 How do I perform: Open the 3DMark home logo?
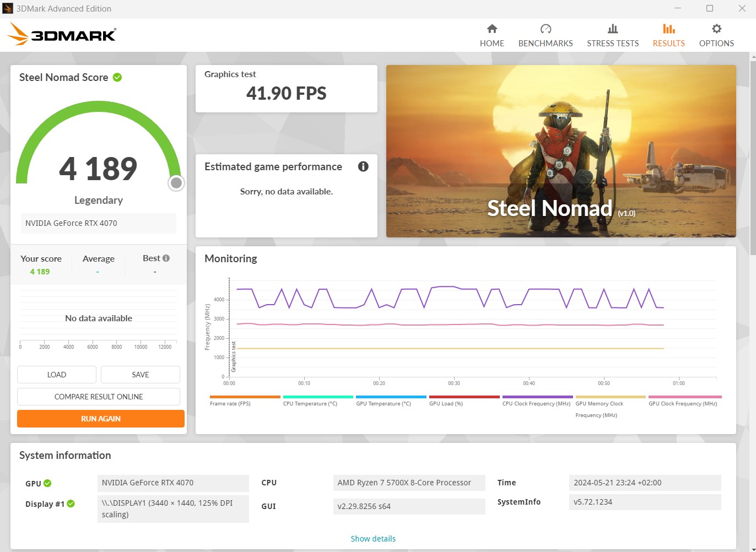pyautogui.click(x=62, y=34)
